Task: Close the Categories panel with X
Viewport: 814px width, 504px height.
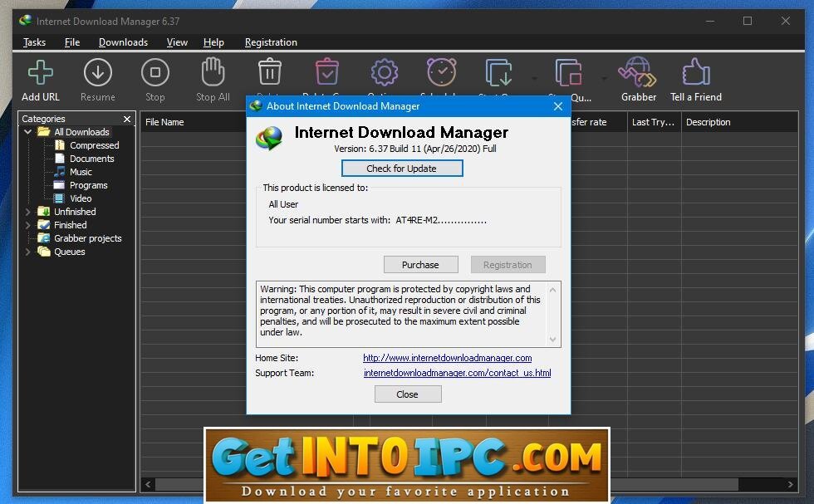Action: pyautogui.click(x=126, y=119)
